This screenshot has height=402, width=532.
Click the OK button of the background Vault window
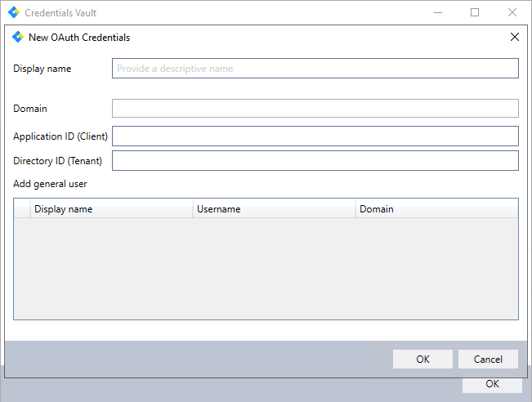click(x=492, y=384)
